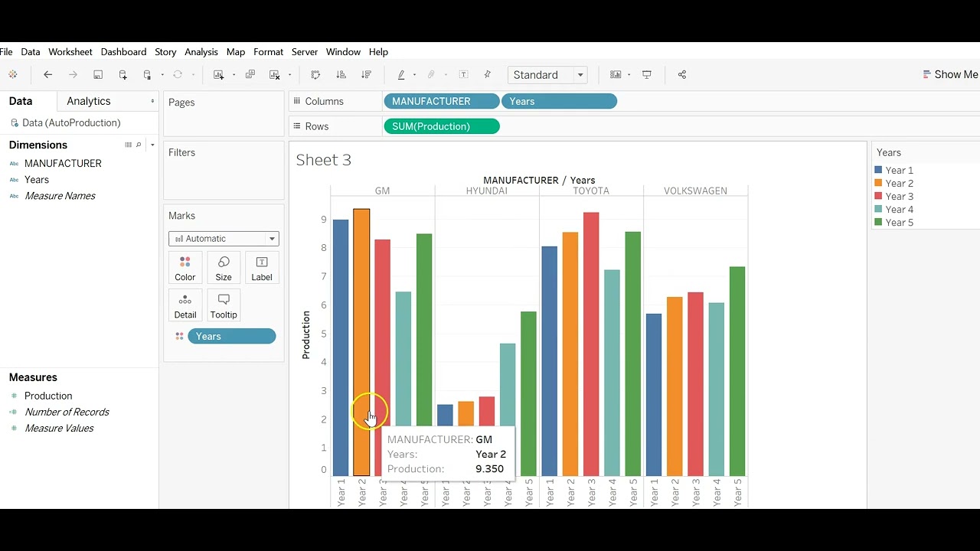Open the Highlight icon's dropdown arrow
Screen dimensions: 980x551
(414, 75)
